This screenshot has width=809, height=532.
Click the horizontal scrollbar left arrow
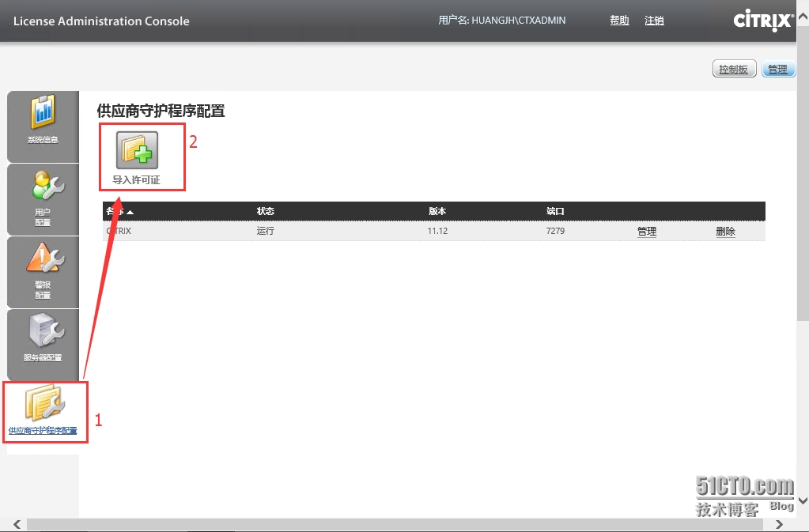pyautogui.click(x=16, y=524)
